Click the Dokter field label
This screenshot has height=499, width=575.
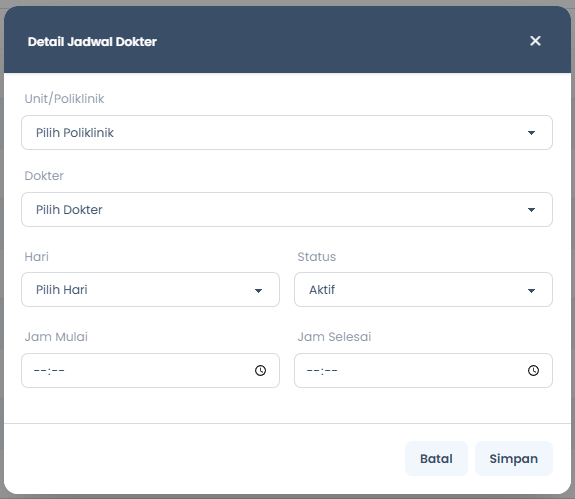[44, 176]
